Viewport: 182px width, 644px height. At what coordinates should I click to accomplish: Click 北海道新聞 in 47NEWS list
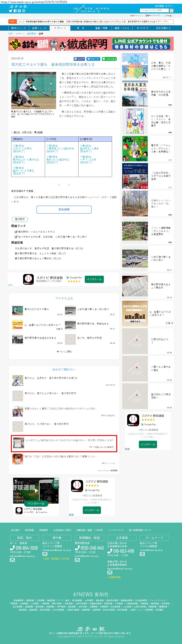tap(18, 600)
